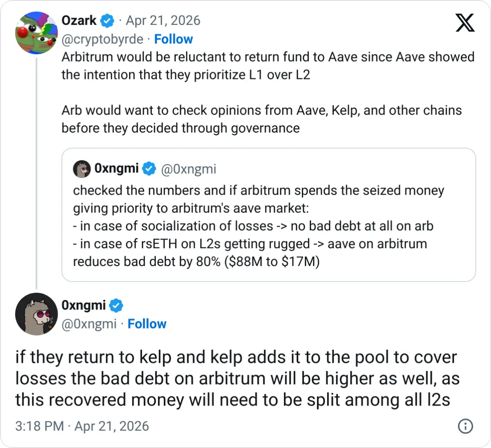The image size is (491, 448).
Task: Follow the @0xngmi account
Action: point(147,324)
